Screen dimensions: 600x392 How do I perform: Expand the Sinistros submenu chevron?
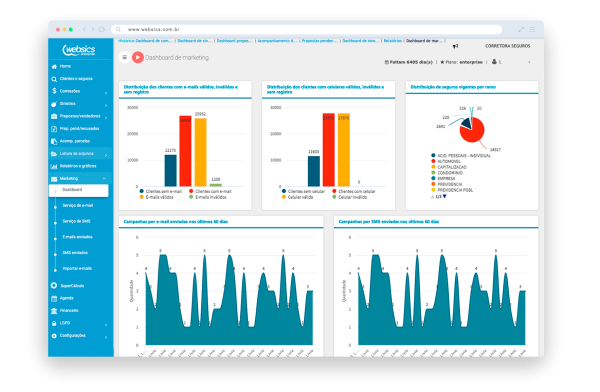click(106, 105)
